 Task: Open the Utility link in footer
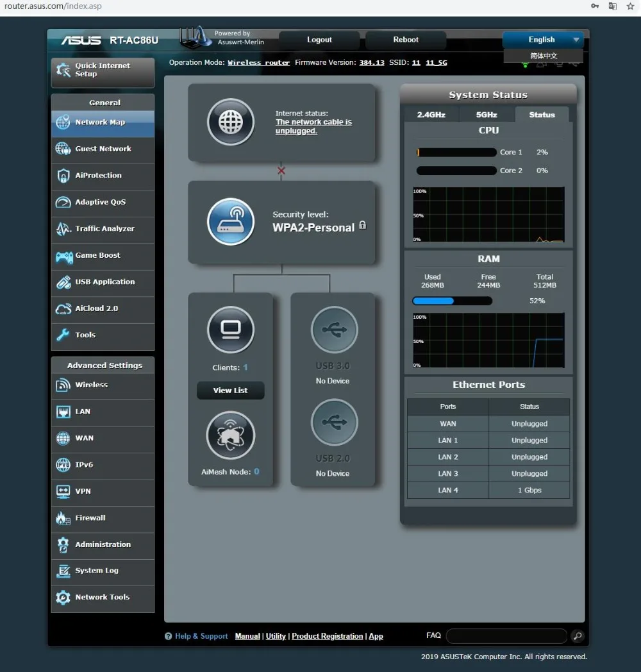(276, 636)
